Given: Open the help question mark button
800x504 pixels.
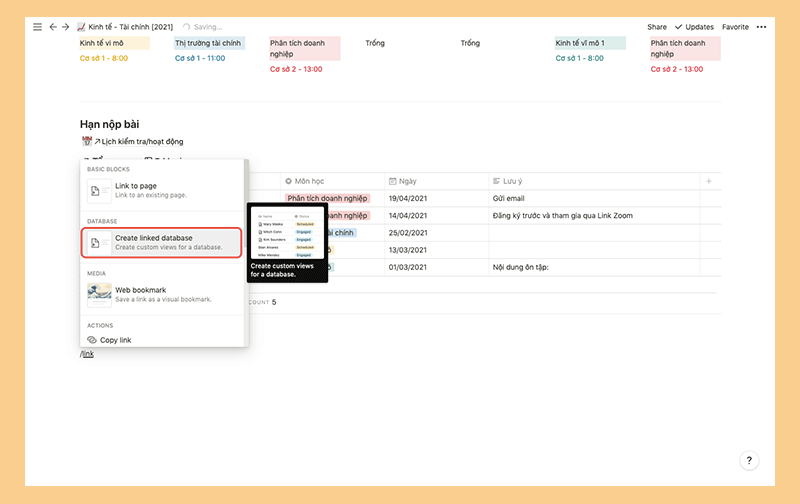Looking at the screenshot, I should [x=749, y=461].
